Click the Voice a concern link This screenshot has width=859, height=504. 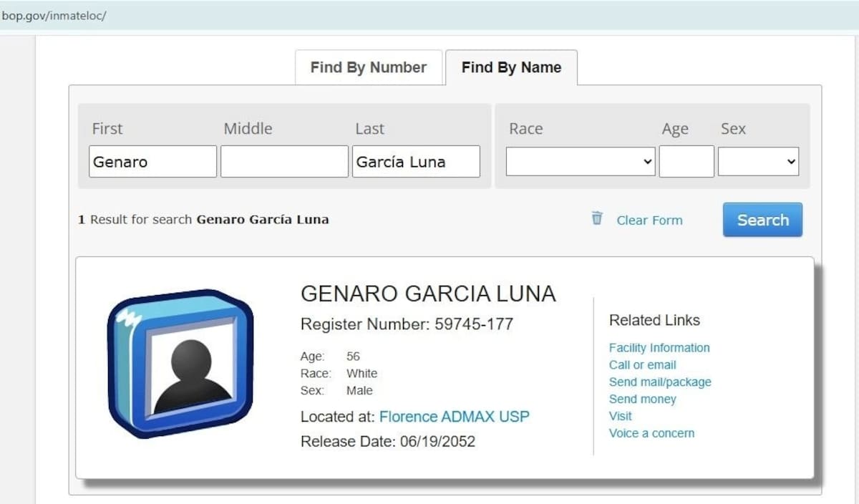pos(651,433)
